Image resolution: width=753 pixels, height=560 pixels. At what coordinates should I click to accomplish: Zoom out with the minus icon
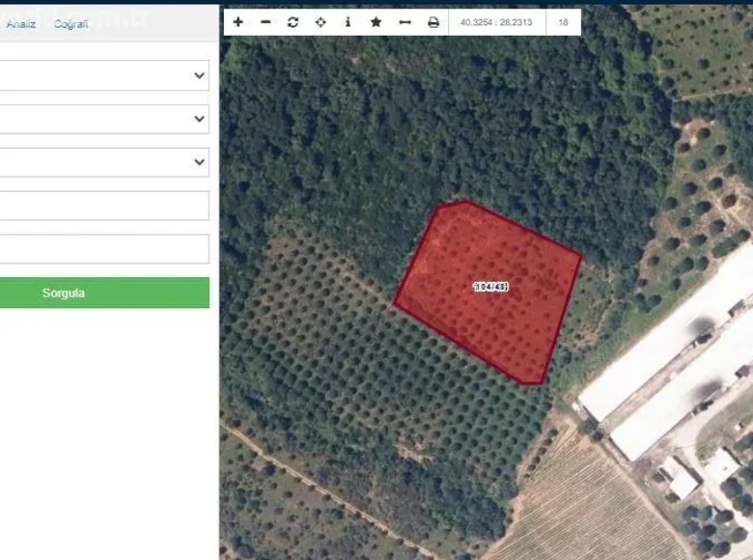(x=265, y=22)
